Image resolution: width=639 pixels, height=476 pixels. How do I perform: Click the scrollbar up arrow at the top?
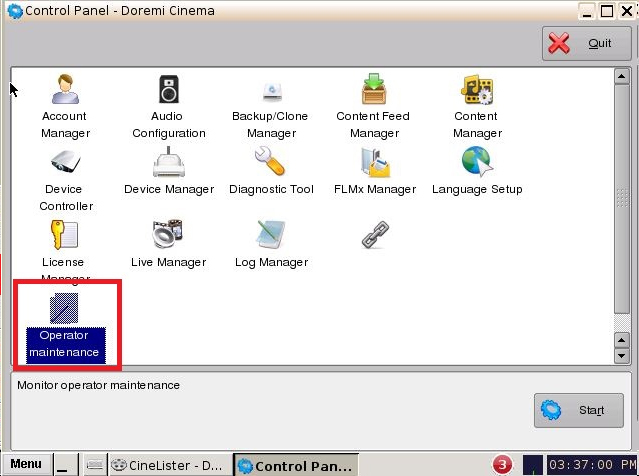622,76
